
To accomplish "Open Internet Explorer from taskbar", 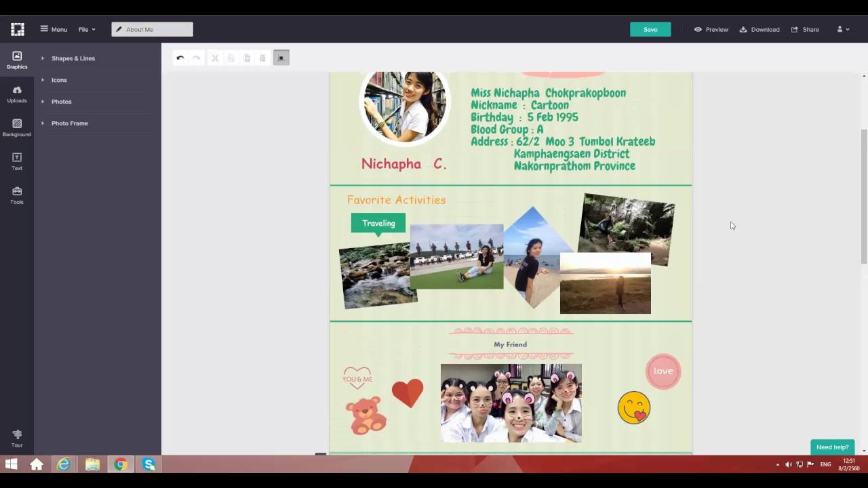I will [64, 464].
